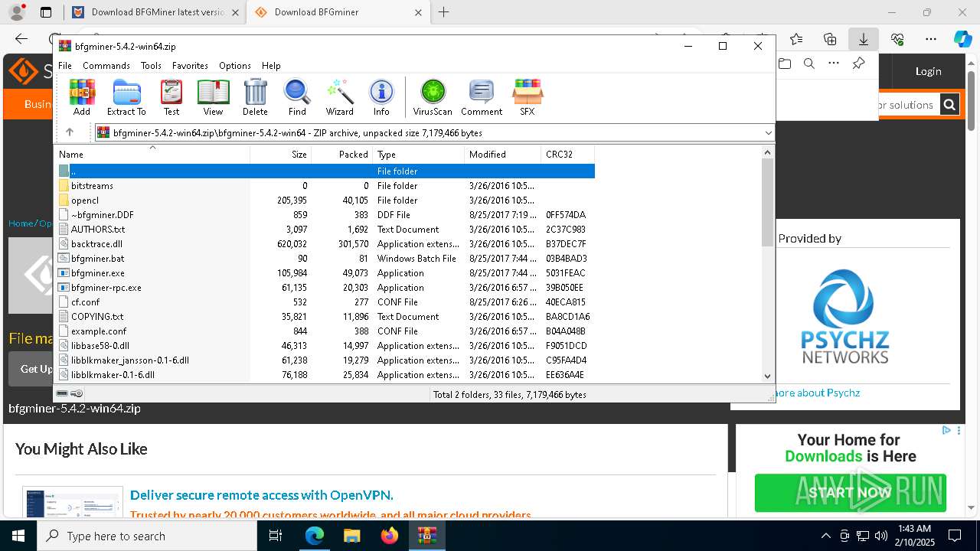980x551 pixels.
Task: Sort the list by Name column
Action: [x=153, y=155]
